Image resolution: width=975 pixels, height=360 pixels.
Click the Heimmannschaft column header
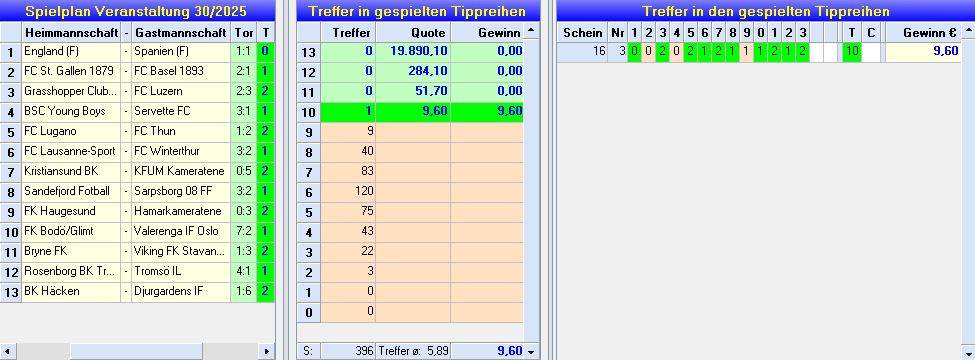(71, 32)
